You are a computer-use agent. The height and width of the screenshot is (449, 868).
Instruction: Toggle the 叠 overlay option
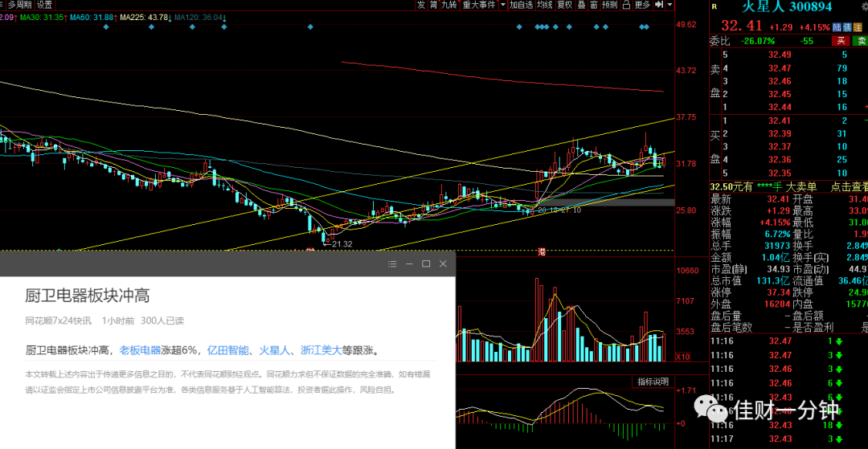[x=581, y=5]
